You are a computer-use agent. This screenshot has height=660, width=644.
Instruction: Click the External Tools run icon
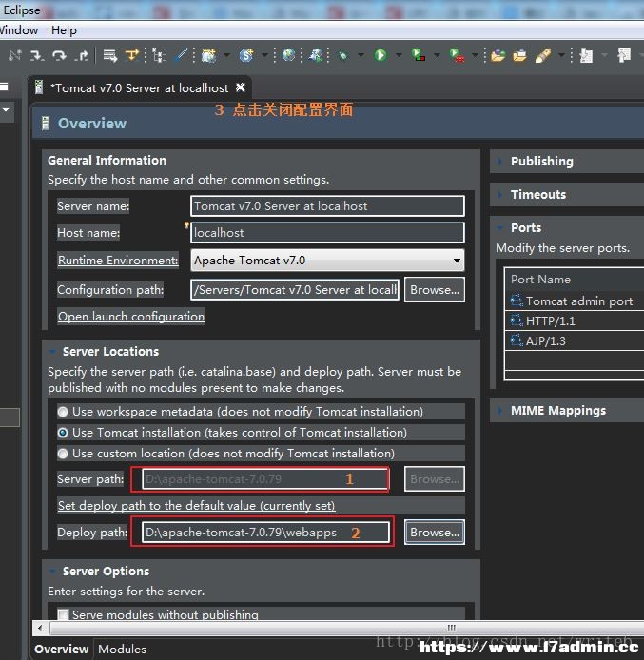(457, 55)
